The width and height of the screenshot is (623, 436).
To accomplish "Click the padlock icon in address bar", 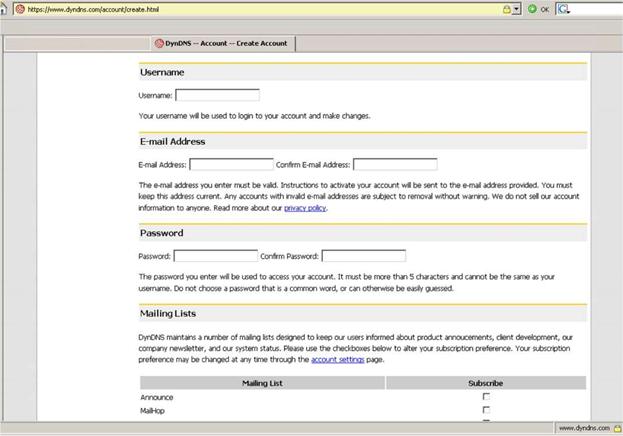I will (x=507, y=9).
